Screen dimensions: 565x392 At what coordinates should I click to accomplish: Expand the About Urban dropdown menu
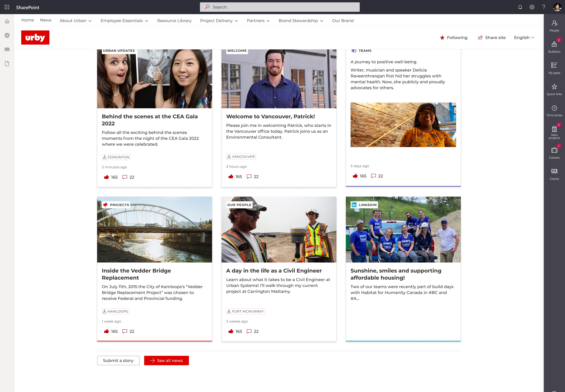(x=75, y=20)
